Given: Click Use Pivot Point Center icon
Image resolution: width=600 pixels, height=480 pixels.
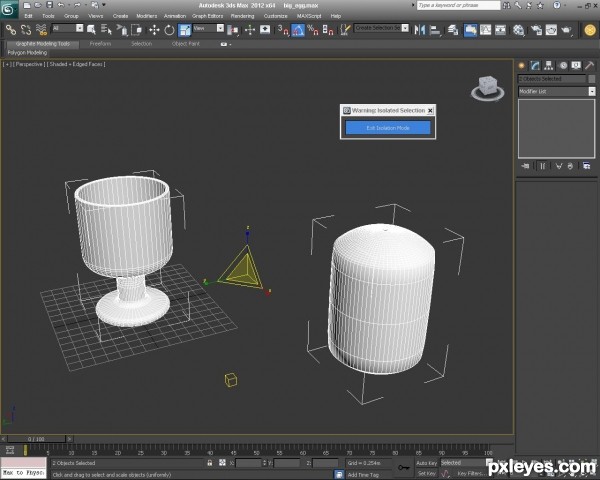Looking at the screenshot, I should point(233,29).
